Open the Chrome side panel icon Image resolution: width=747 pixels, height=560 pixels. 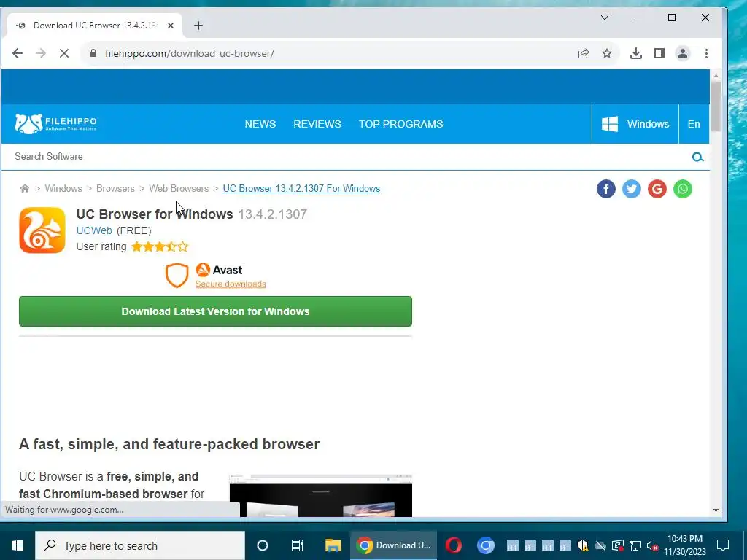(x=659, y=53)
